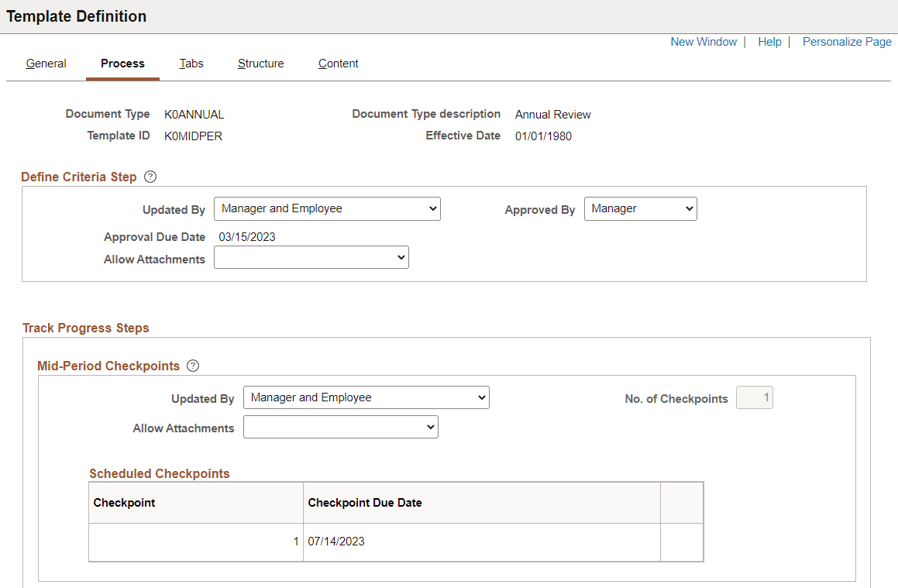
Task: Expand Allow Attachments under Mid-Period Checkpoints
Action: point(341,427)
